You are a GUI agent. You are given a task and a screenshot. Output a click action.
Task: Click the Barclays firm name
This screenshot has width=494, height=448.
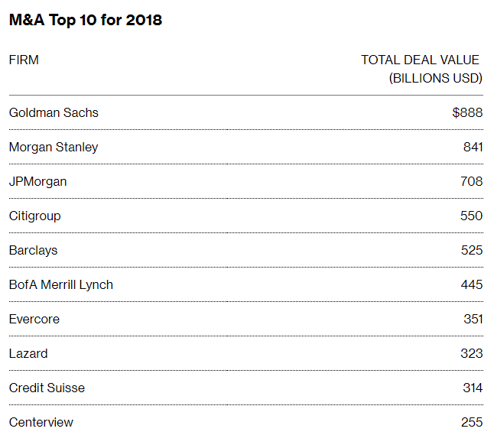33,250
